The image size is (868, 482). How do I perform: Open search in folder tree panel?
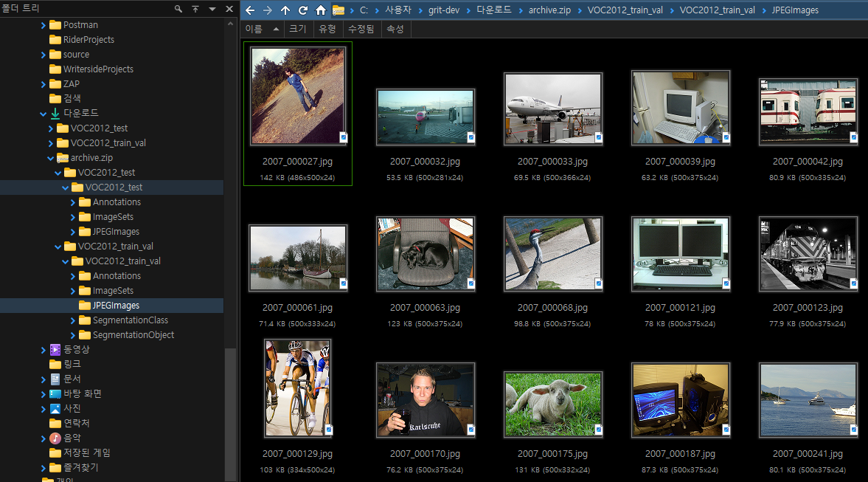pyautogui.click(x=178, y=9)
